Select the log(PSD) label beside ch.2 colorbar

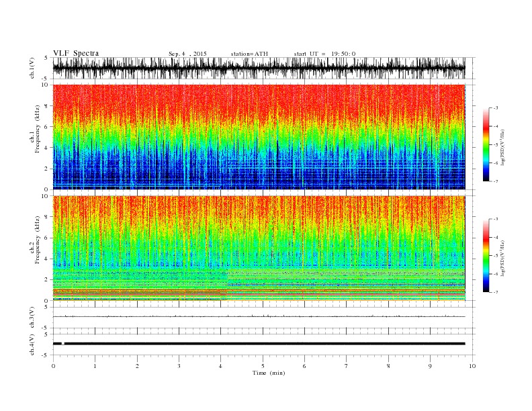click(x=502, y=259)
